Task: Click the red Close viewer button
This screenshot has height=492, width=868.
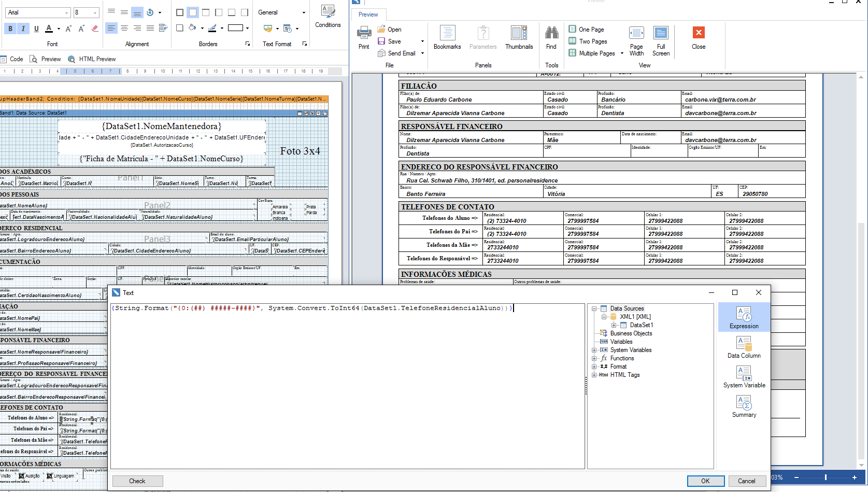Action: tap(699, 37)
